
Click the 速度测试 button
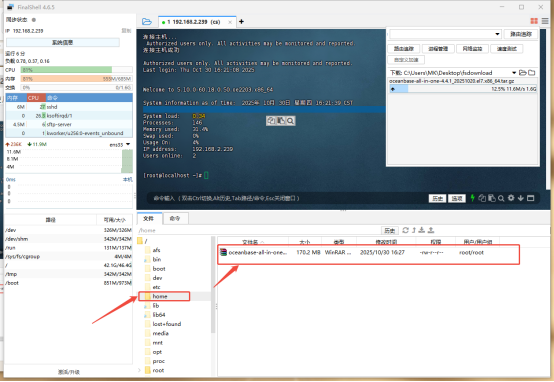(507, 49)
